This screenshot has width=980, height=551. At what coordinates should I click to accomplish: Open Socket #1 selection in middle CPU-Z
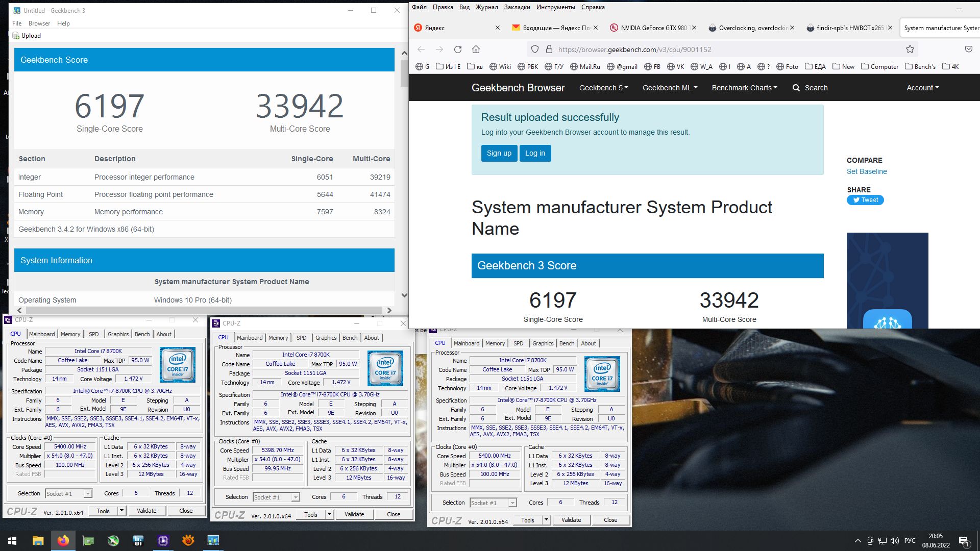pos(276,497)
